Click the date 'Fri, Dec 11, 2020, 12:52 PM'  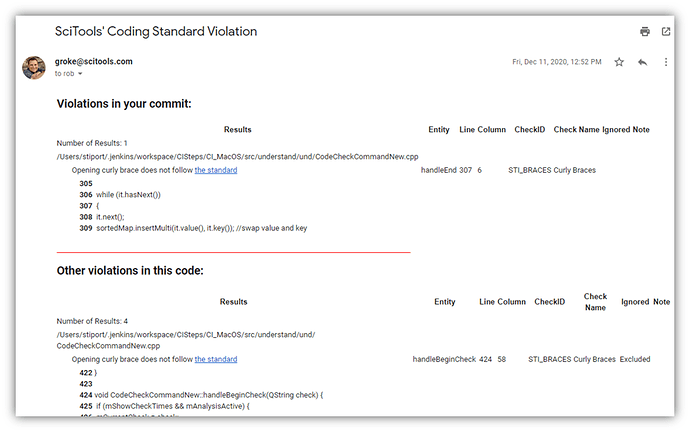tap(557, 62)
